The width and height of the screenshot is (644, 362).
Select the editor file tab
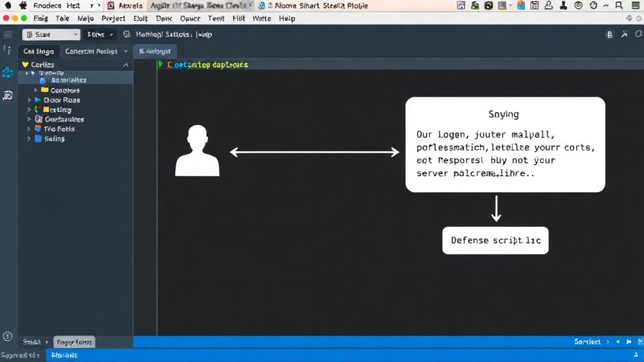(155, 52)
